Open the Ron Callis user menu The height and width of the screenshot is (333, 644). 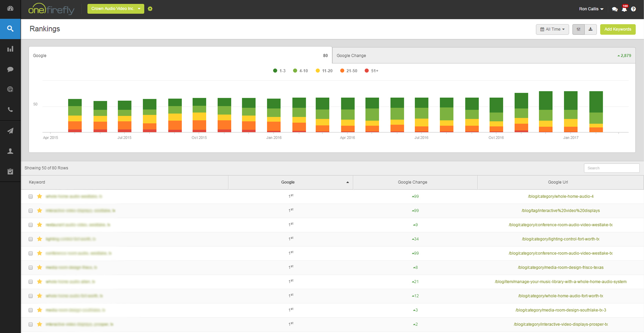591,9
